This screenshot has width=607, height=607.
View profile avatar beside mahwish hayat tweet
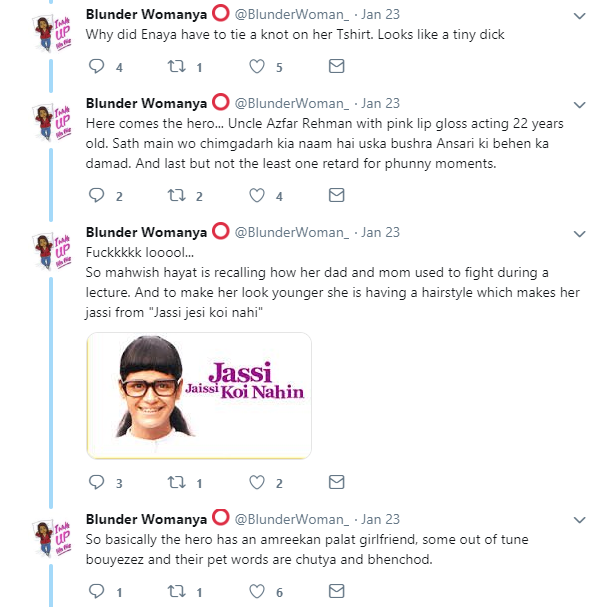coord(51,250)
